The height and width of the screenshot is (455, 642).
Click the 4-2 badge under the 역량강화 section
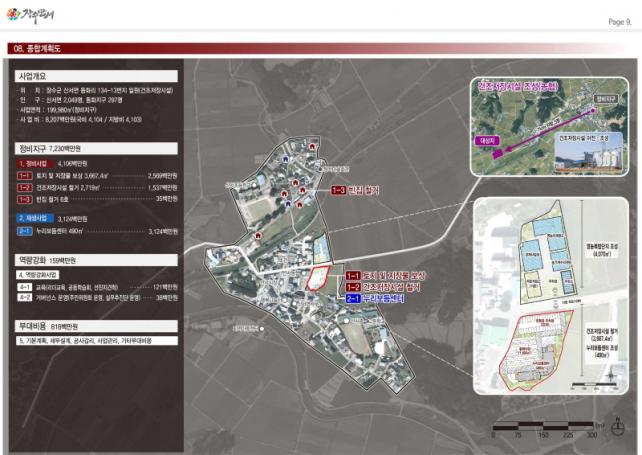click(x=25, y=297)
